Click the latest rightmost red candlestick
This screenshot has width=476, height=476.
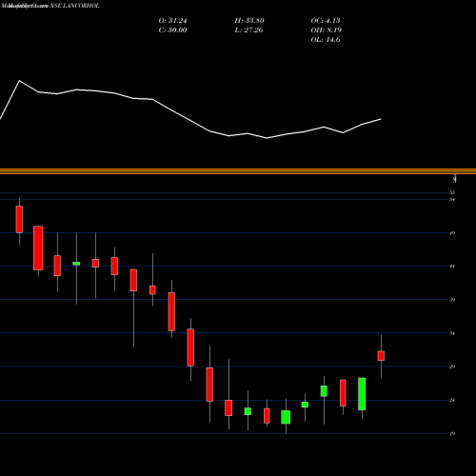tap(381, 356)
